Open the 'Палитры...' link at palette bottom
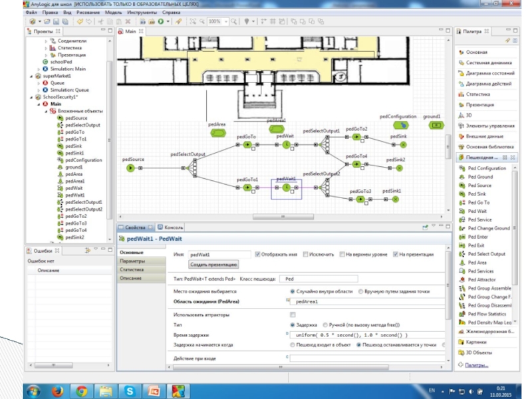Screen dimensions: 532x399 (x=475, y=365)
